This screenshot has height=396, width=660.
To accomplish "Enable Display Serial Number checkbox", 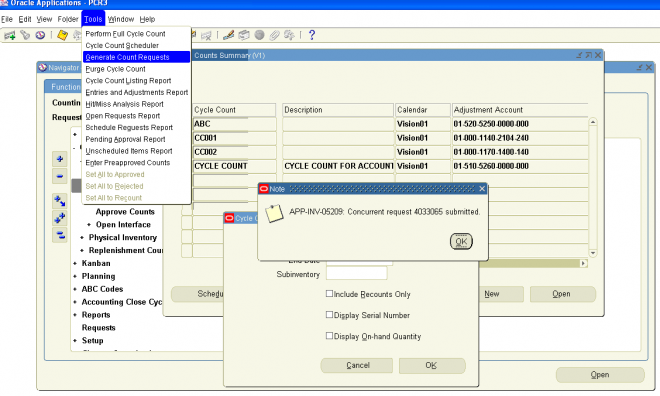I will point(329,315).
